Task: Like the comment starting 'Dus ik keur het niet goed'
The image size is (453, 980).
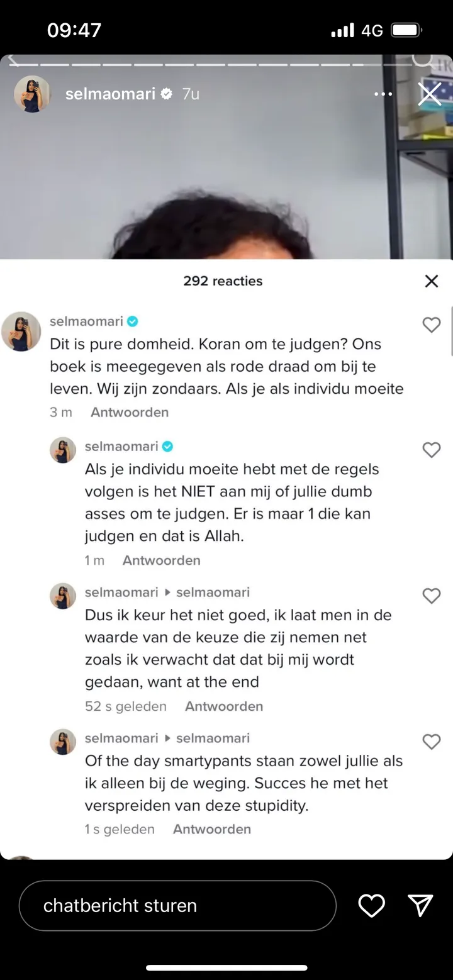Action: [431, 596]
